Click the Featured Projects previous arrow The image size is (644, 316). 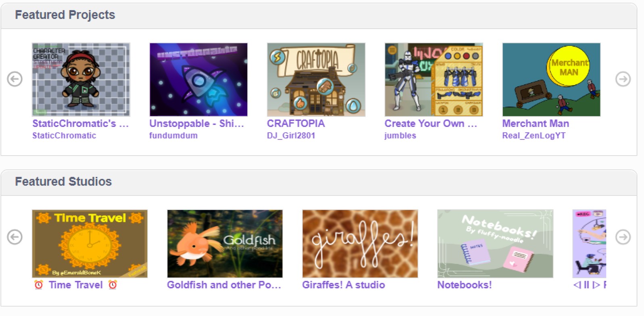tap(15, 79)
